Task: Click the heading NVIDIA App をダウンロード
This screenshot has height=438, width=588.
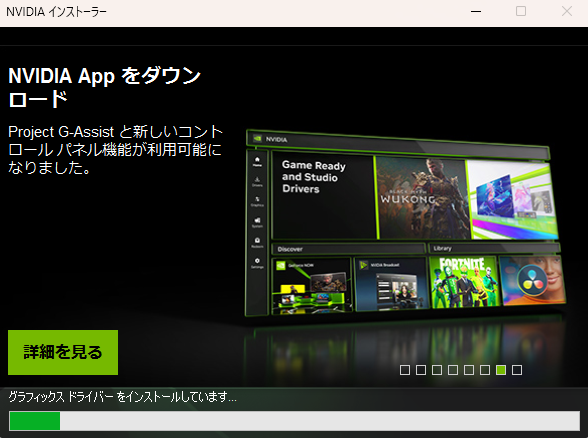Action: (104, 87)
